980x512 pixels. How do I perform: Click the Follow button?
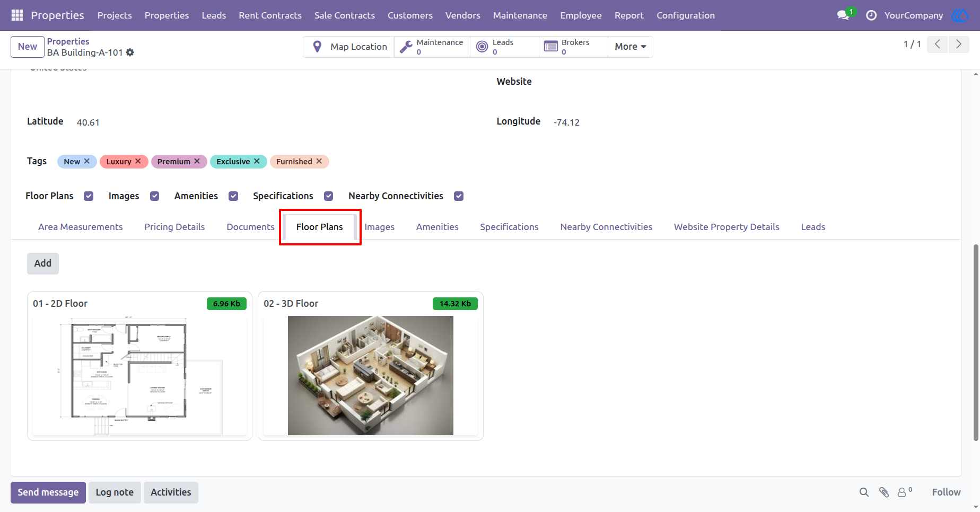(946, 492)
